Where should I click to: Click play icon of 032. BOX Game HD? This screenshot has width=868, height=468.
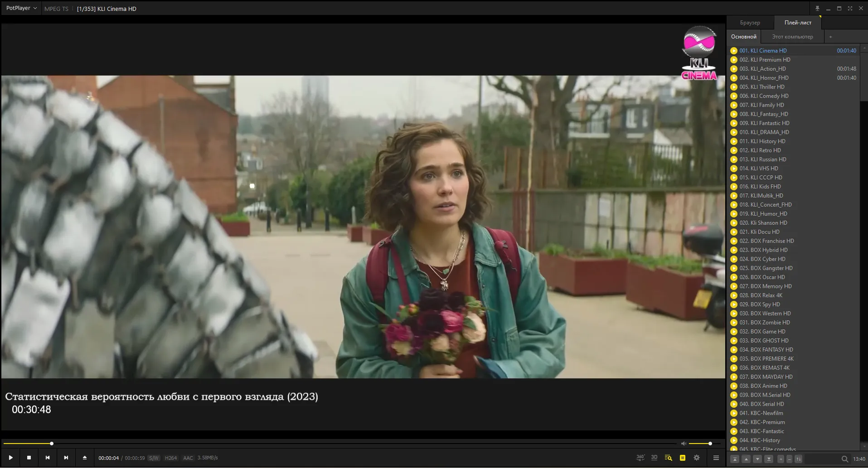click(x=734, y=332)
